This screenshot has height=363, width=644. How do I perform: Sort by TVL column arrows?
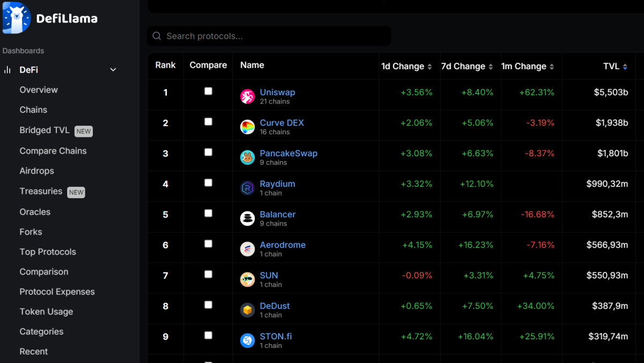point(625,67)
